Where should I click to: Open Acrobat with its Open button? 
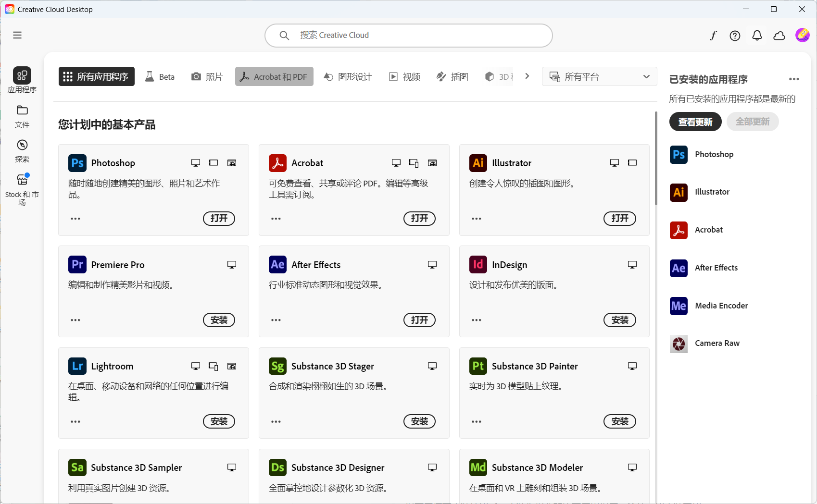click(419, 219)
